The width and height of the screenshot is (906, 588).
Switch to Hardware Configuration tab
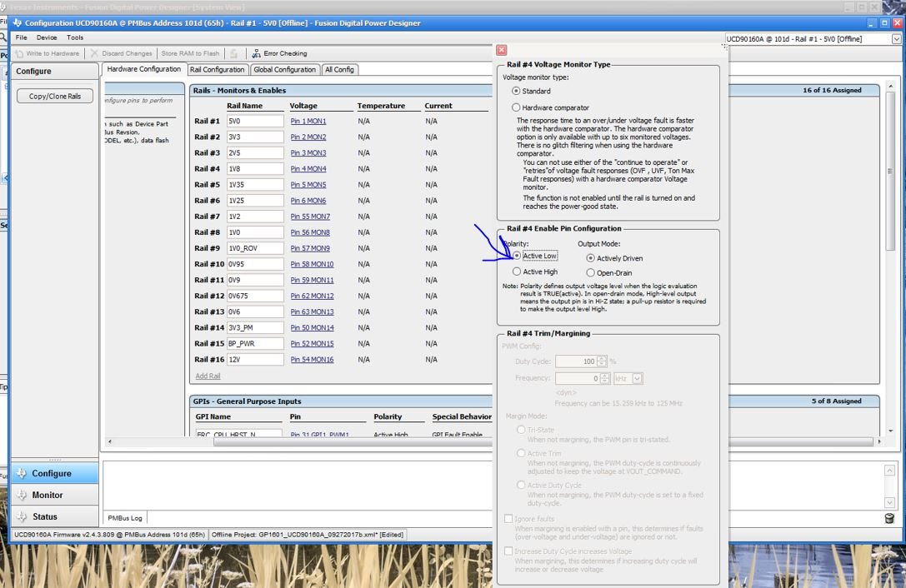(144, 69)
